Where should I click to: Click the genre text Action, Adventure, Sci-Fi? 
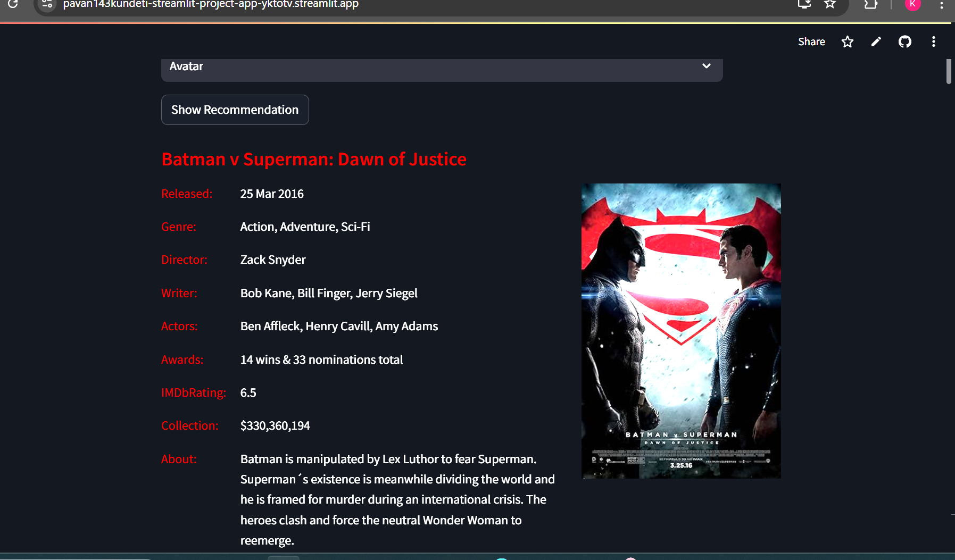[305, 227]
